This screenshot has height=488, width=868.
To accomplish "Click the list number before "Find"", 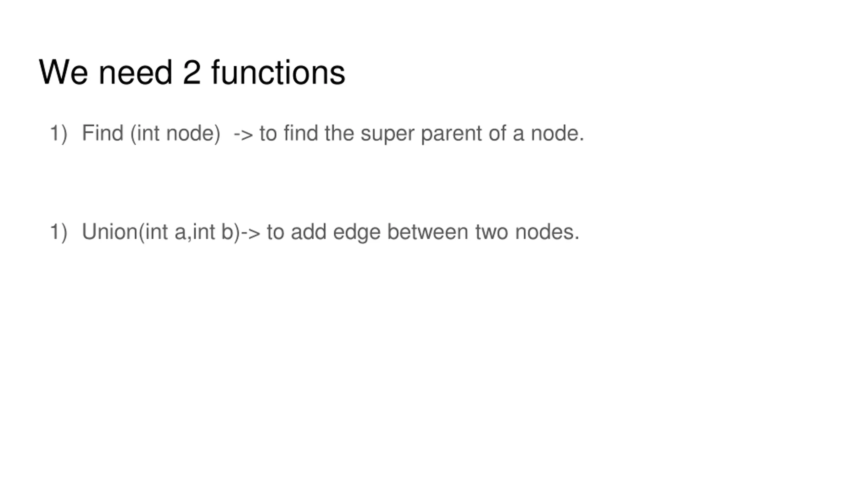I will [59, 133].
